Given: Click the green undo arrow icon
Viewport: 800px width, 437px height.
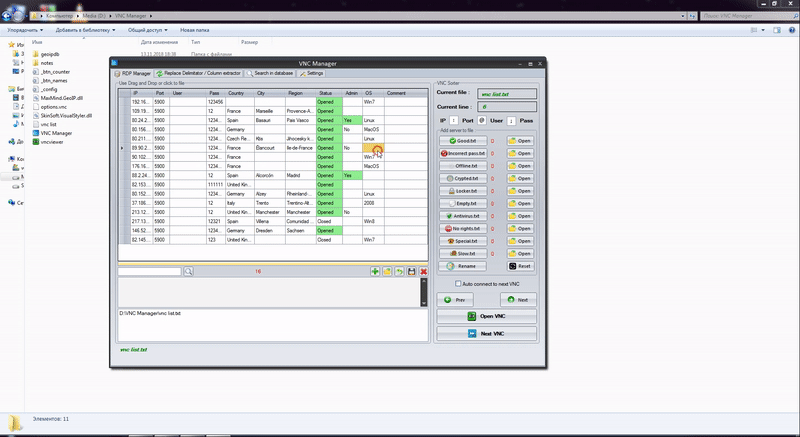Looking at the screenshot, I should tap(399, 271).
